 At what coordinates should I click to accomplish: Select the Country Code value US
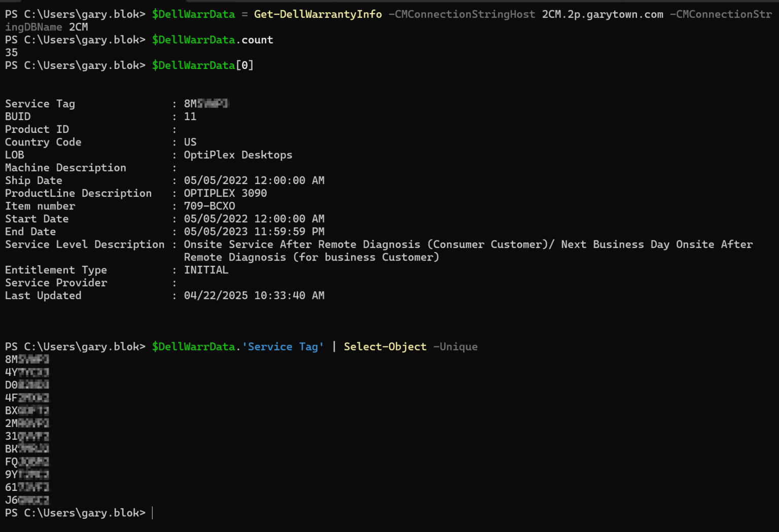190,142
